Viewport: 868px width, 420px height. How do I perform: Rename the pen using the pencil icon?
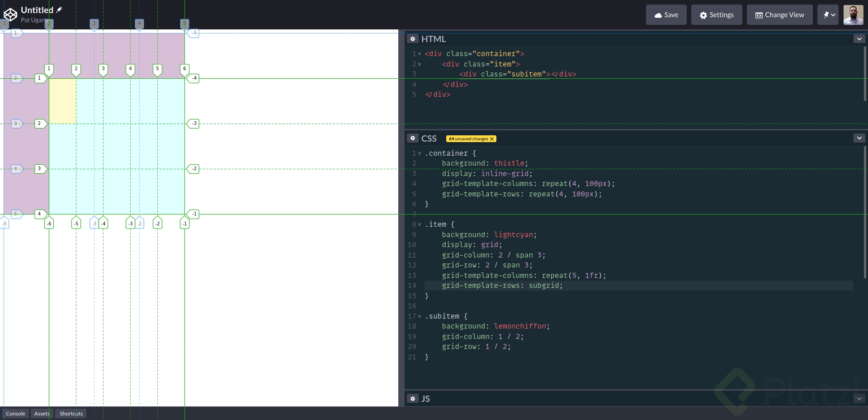pos(60,9)
